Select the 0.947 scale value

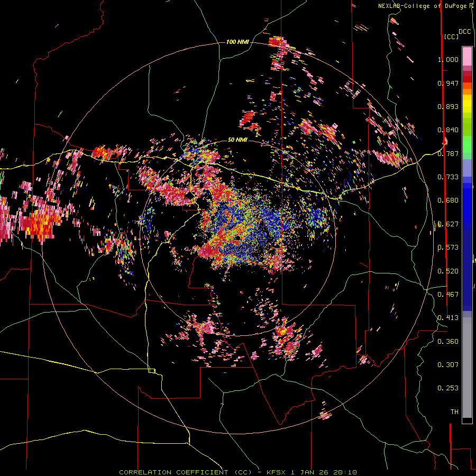(x=448, y=83)
